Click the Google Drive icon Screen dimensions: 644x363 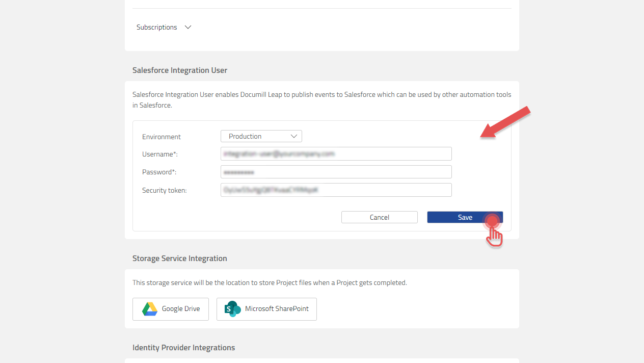[149, 308]
